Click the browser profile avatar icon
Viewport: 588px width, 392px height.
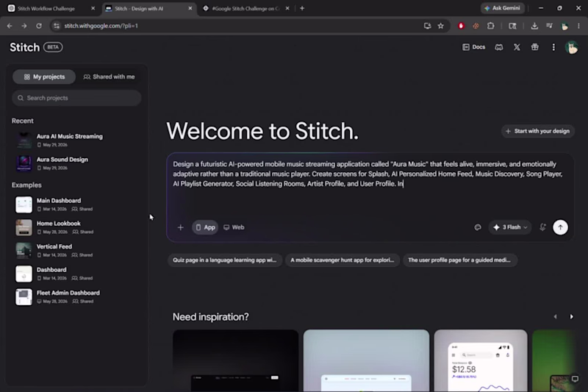[x=564, y=26]
